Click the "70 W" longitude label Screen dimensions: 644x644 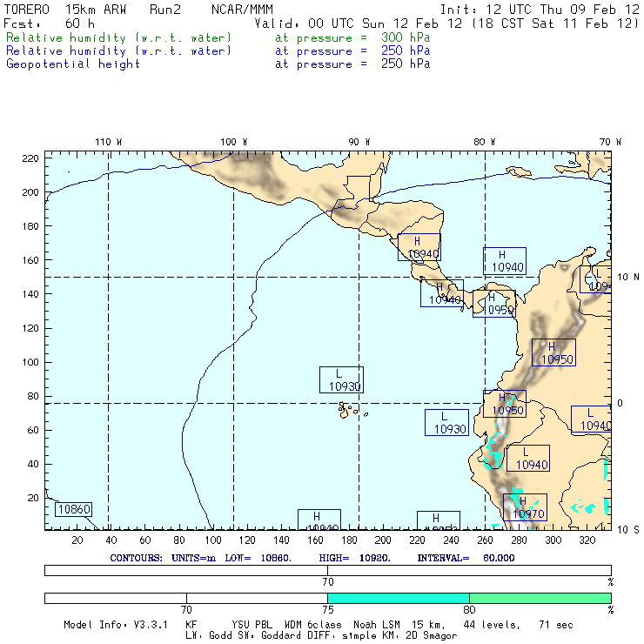coord(610,142)
